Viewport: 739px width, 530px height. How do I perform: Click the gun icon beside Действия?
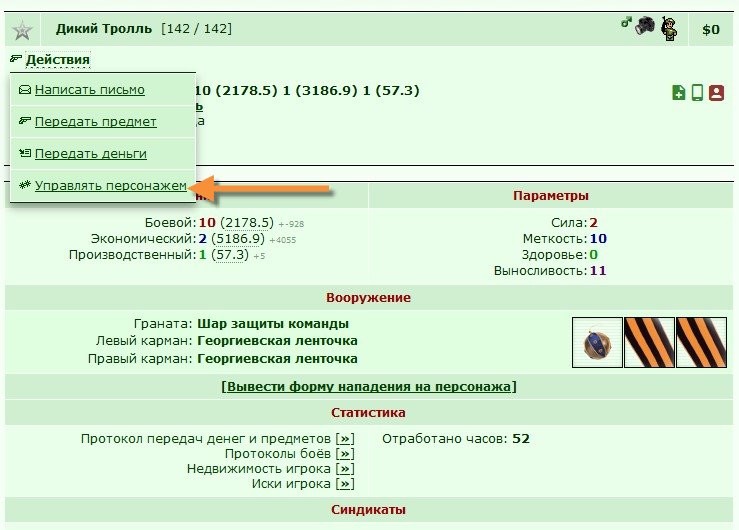tap(16, 58)
